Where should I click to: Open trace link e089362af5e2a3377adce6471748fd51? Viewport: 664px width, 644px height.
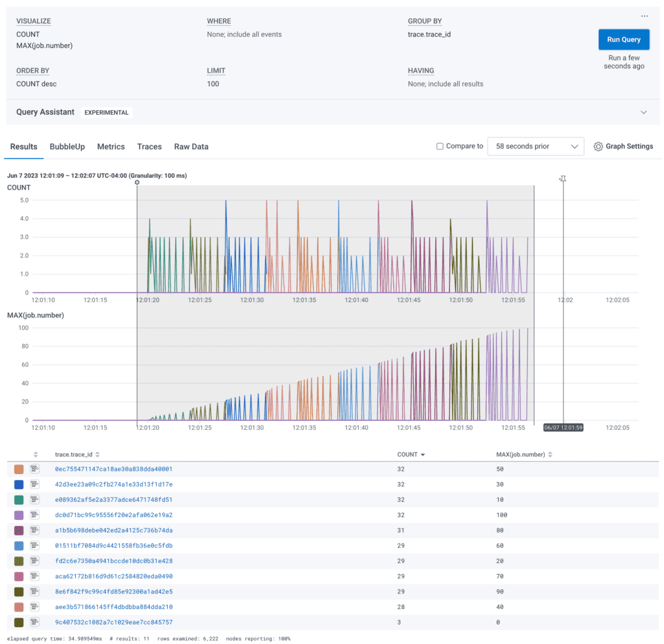pos(113,499)
